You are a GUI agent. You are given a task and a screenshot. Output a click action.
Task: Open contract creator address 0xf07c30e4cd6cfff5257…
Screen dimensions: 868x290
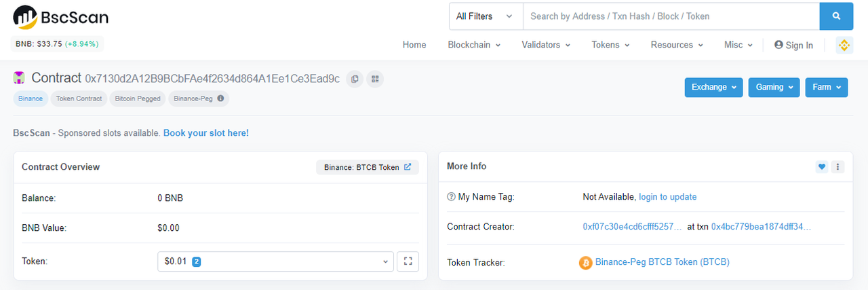coord(633,227)
